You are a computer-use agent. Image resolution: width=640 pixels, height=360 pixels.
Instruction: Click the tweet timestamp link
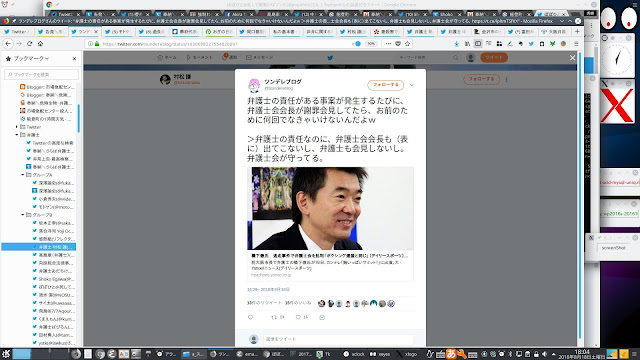(x=269, y=289)
